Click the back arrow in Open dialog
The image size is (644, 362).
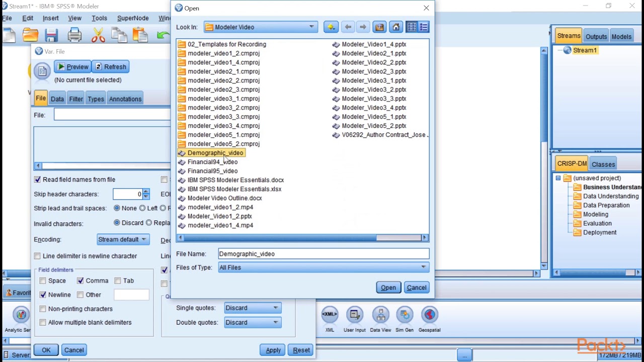pos(348,27)
